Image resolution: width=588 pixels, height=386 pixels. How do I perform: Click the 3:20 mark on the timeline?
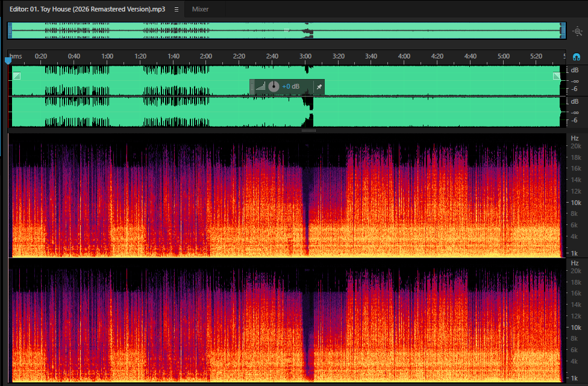pyautogui.click(x=338, y=56)
